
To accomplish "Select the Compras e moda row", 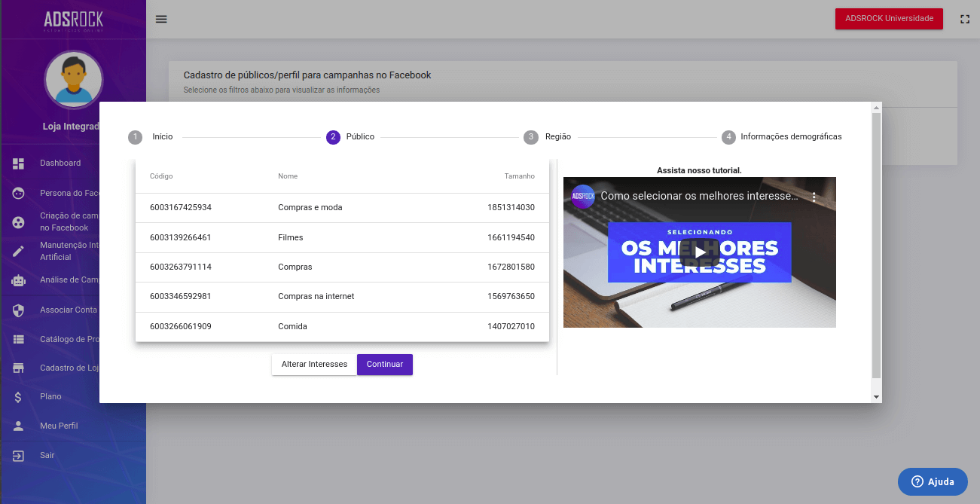I will point(342,208).
